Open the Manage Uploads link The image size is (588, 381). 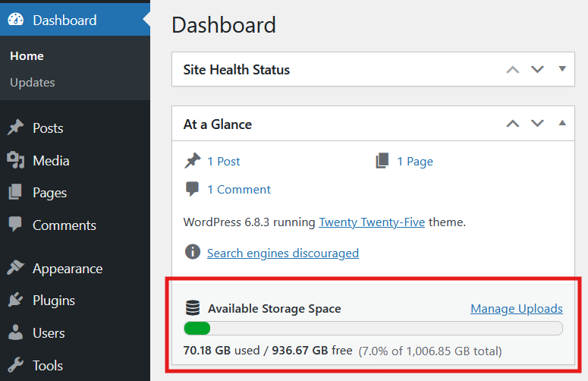[x=517, y=309]
